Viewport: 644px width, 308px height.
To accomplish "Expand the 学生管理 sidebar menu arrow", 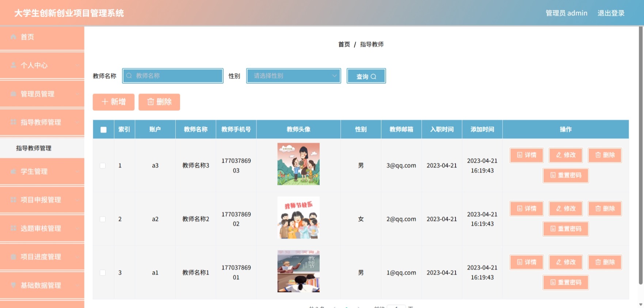I will click(77, 172).
